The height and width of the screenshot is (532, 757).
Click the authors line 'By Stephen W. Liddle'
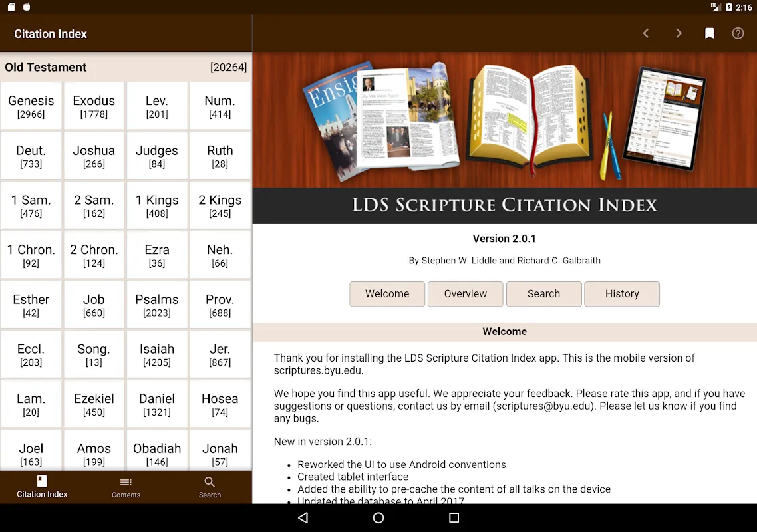pos(504,261)
